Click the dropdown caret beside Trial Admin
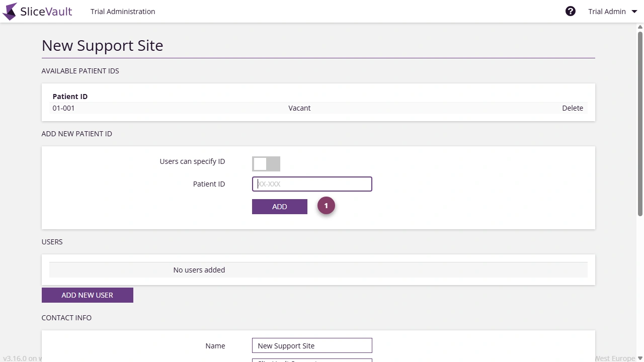 [x=634, y=11]
